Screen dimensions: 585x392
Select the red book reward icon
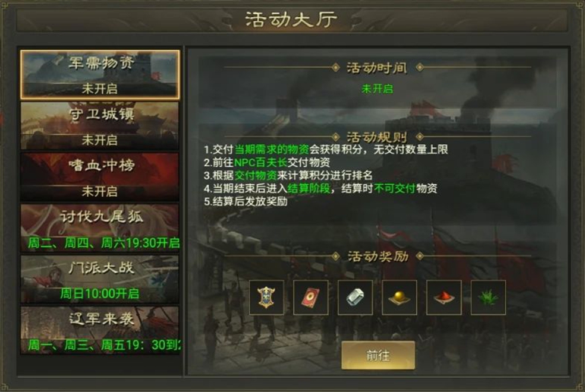point(311,298)
